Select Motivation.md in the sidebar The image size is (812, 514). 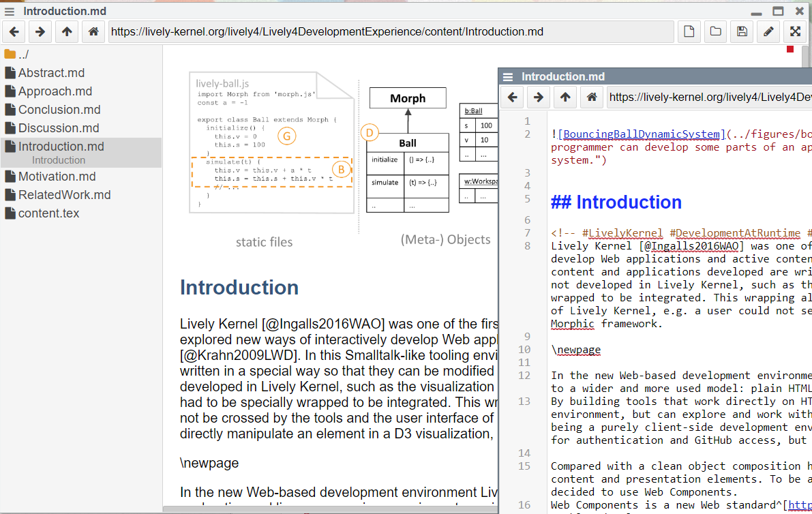click(57, 177)
